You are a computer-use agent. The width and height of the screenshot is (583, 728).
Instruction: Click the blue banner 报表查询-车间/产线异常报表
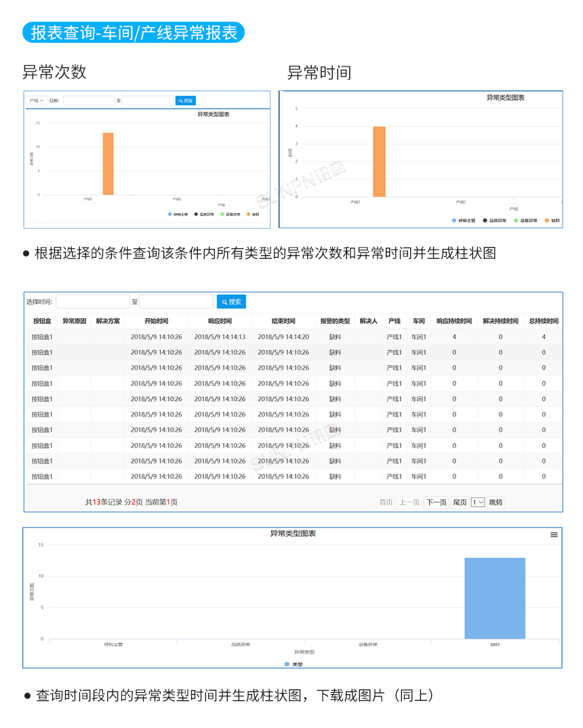tap(134, 33)
